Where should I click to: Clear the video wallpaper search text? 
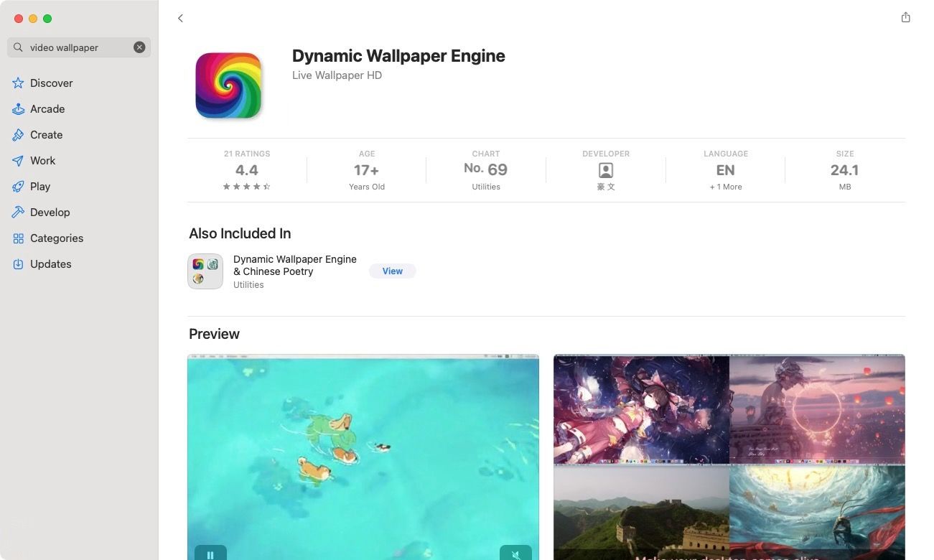[139, 47]
